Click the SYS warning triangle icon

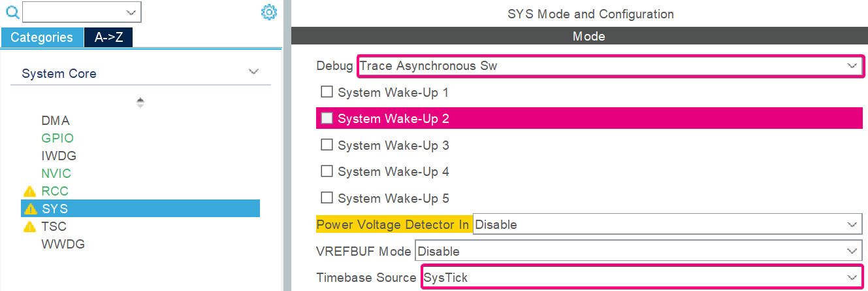[x=29, y=209]
